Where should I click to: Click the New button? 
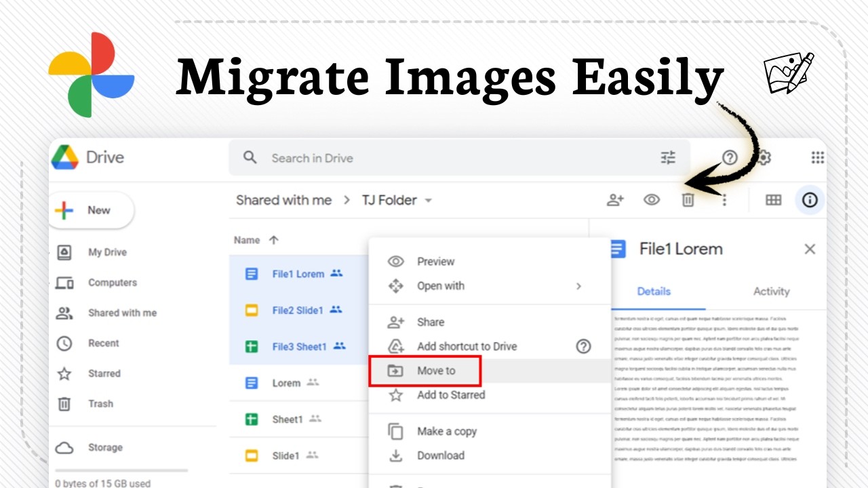click(92, 210)
